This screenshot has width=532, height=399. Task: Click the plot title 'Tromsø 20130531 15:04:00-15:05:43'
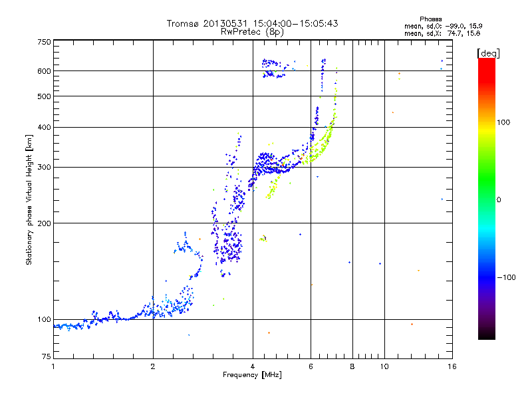click(x=252, y=23)
